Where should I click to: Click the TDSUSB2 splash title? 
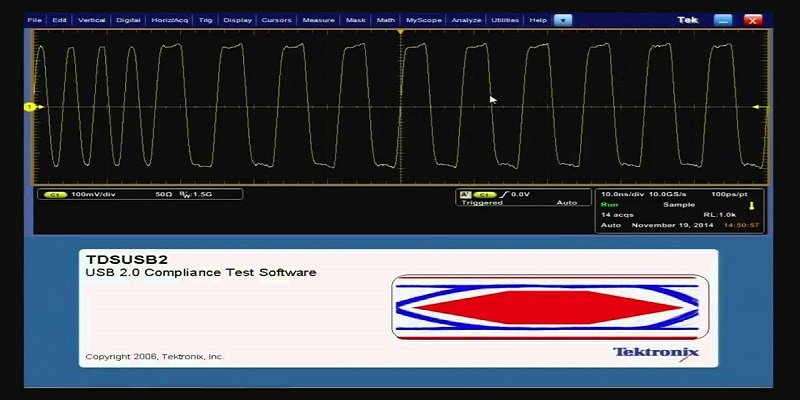[x=127, y=259]
